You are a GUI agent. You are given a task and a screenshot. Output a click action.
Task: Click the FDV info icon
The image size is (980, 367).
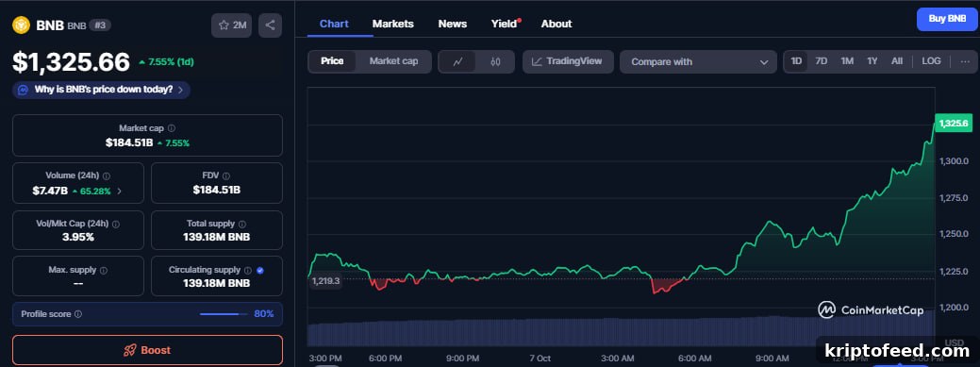226,176
